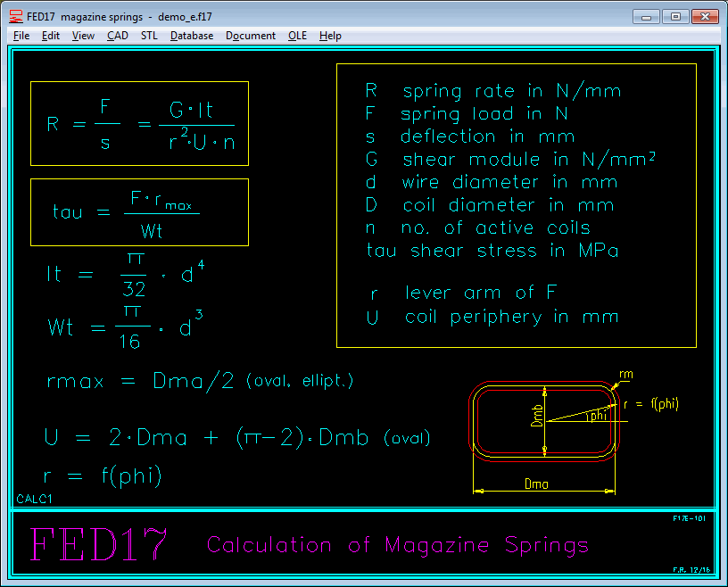Click the window title 'FED17 magazine springs - demo_e.f17'
Viewport: 728px width, 587px height.
(120, 17)
